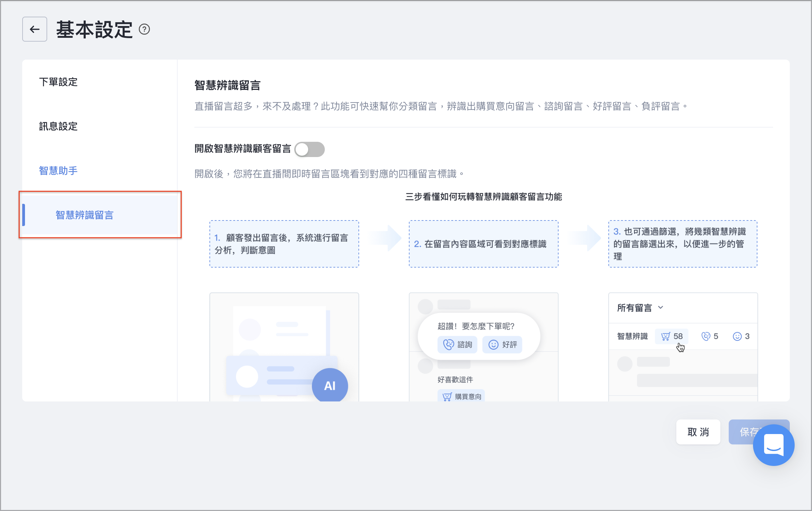The height and width of the screenshot is (511, 812).
Task: Click the 取消 button
Action: (698, 432)
